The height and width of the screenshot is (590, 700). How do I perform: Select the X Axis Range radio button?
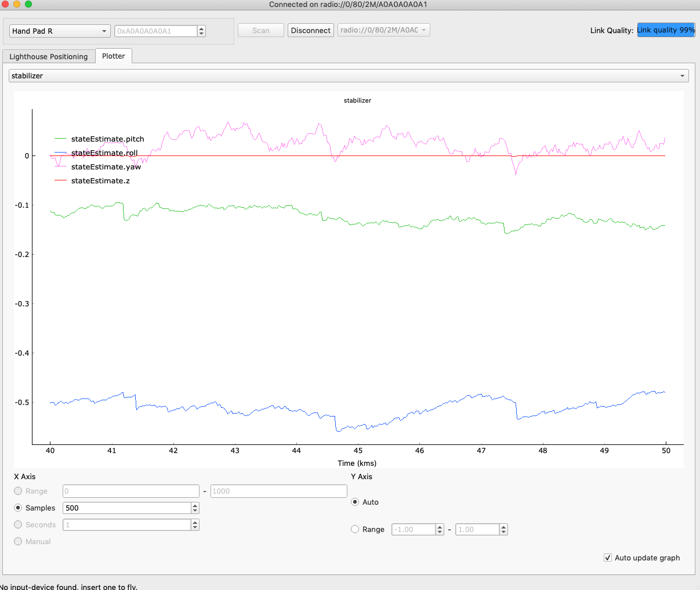tap(18, 491)
